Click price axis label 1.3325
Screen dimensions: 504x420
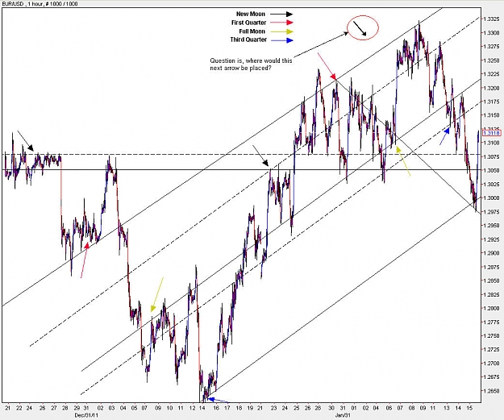coord(491,19)
